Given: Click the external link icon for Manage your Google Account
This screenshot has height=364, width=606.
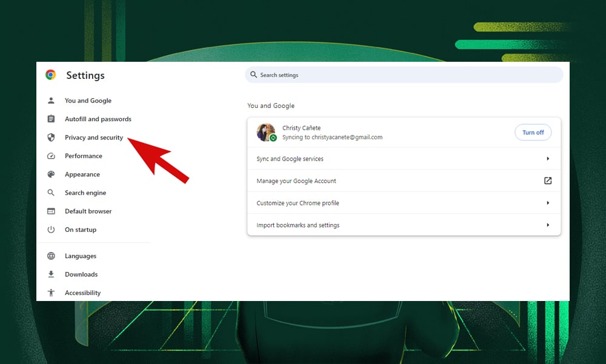Looking at the screenshot, I should pyautogui.click(x=548, y=180).
